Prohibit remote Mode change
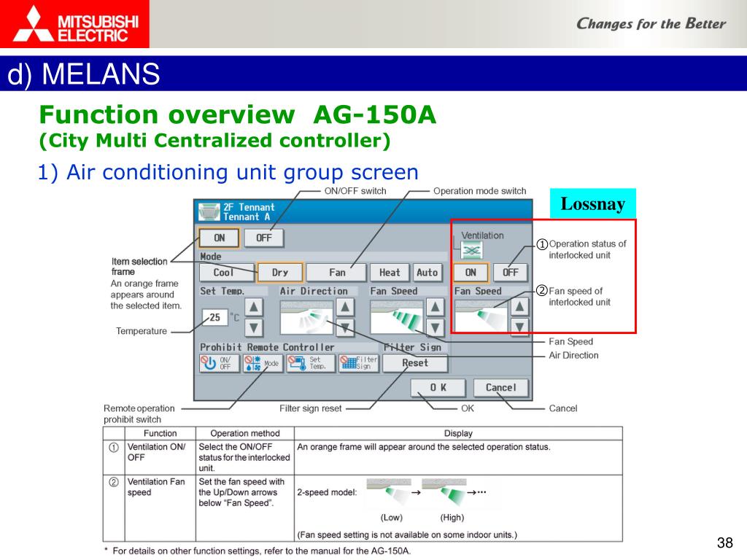747x560 pixels. (263, 363)
